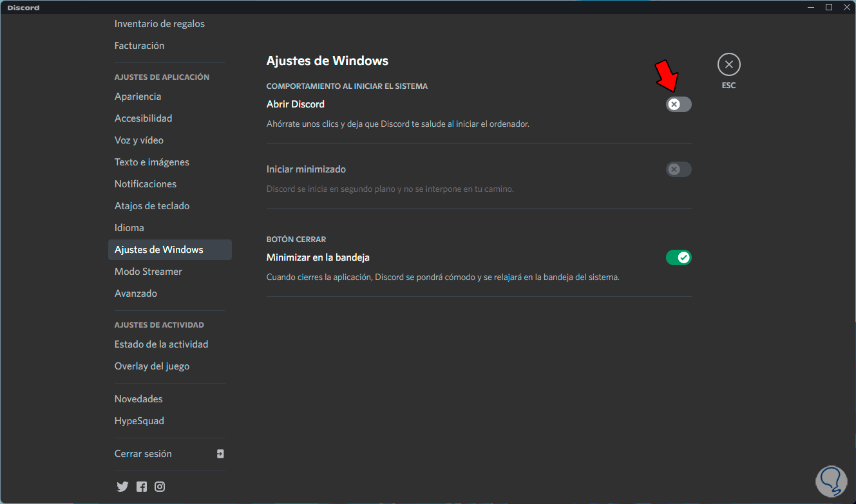
Task: Click the AJUSTES DE ACTIVIDAD sidebar header
Action: pos(160,325)
